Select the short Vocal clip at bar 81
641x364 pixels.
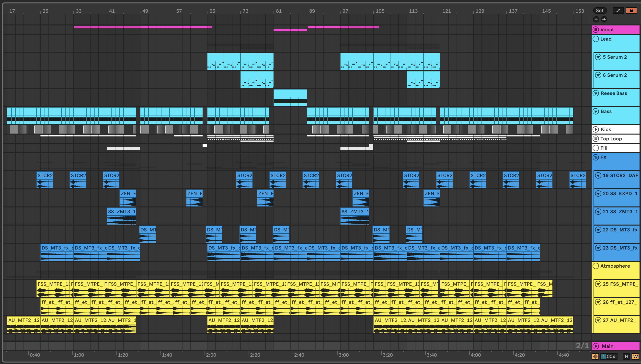pos(290,30)
